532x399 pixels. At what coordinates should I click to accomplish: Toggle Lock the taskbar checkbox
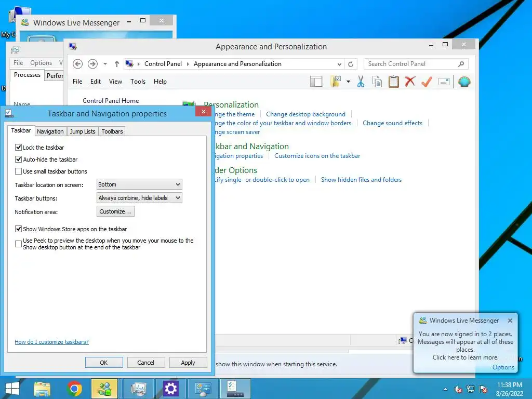coord(18,147)
